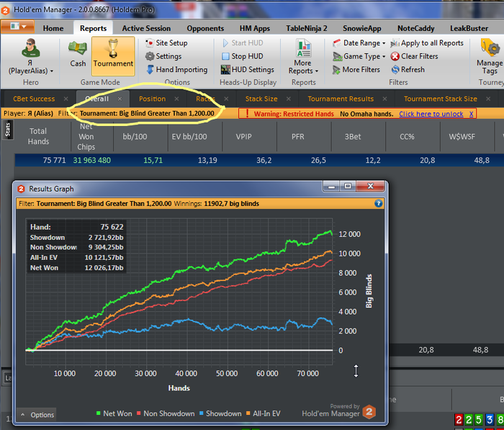Viewport: 504px width, 430px height.
Task: Open SnowieApp tab
Action: tap(362, 28)
